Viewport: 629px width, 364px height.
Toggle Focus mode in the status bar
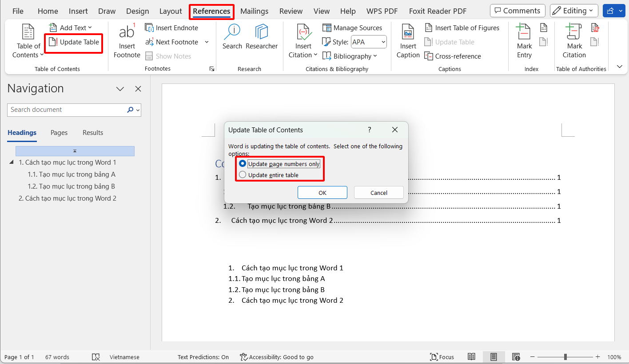click(442, 356)
